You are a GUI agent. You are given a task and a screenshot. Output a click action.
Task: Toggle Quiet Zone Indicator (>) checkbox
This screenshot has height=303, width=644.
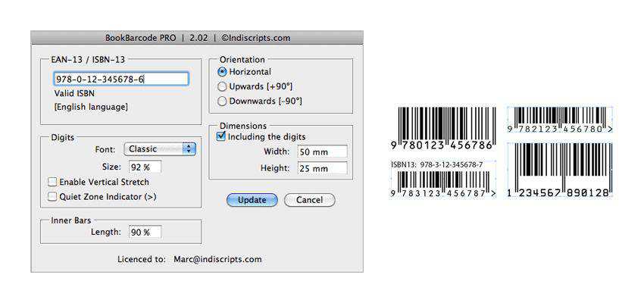click(x=52, y=196)
